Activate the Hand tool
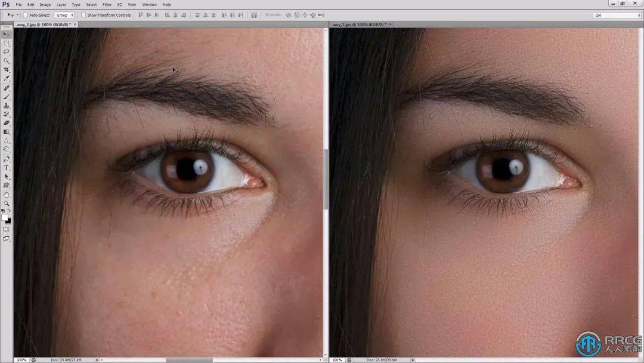644x363 pixels. pos(7,195)
